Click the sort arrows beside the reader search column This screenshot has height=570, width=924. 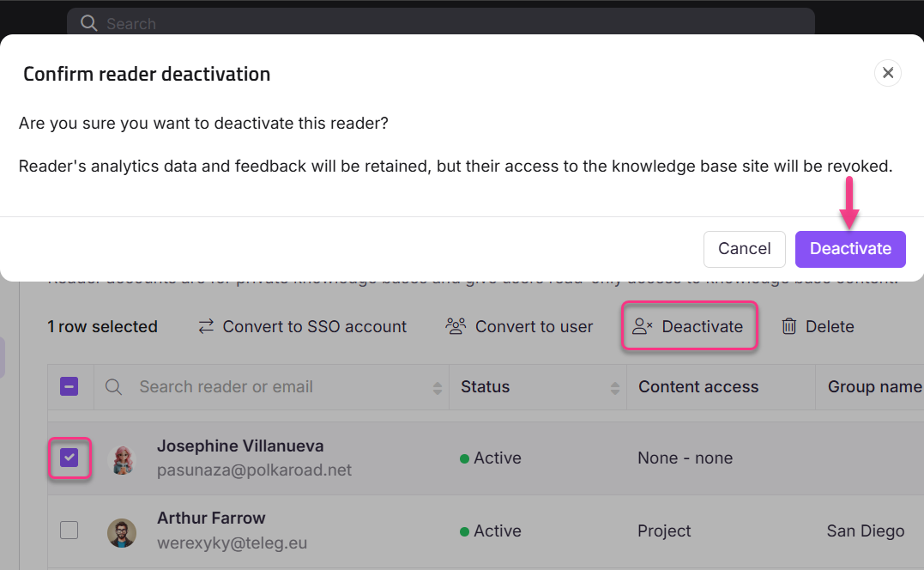pyautogui.click(x=438, y=387)
